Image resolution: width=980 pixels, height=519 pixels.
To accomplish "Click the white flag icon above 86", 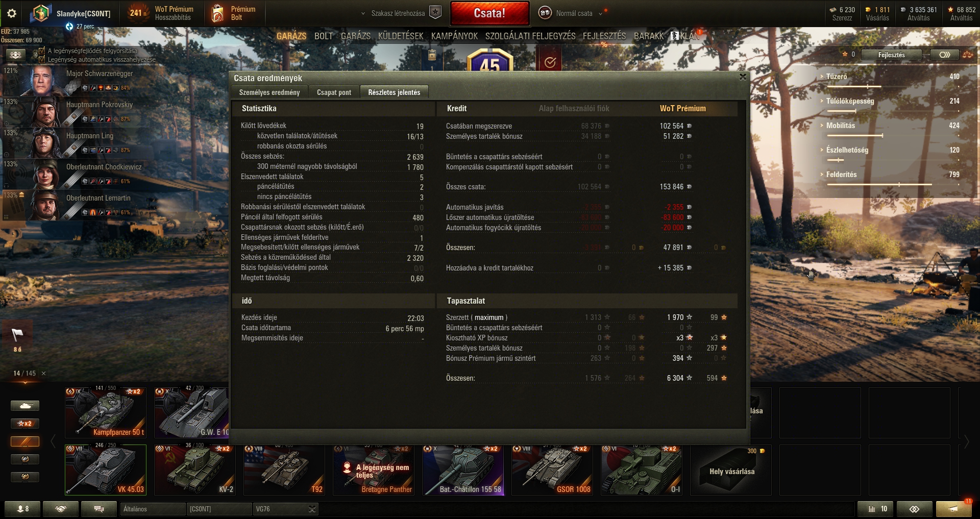I will [x=17, y=335].
